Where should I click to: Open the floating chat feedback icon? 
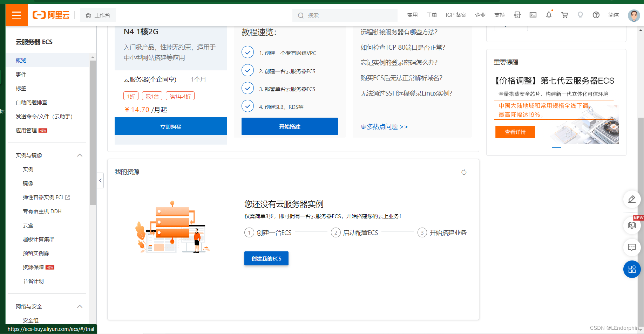(x=632, y=248)
